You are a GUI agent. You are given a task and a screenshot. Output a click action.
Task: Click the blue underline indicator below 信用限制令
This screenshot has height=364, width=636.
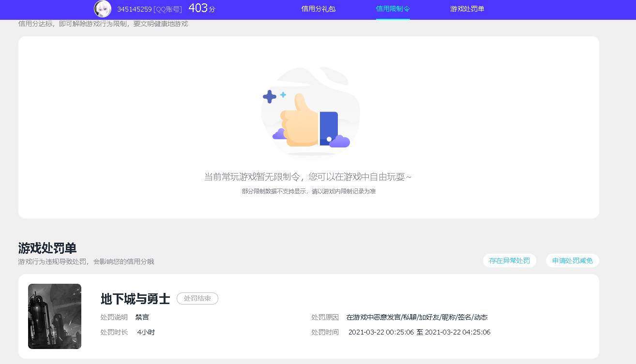click(x=393, y=20)
